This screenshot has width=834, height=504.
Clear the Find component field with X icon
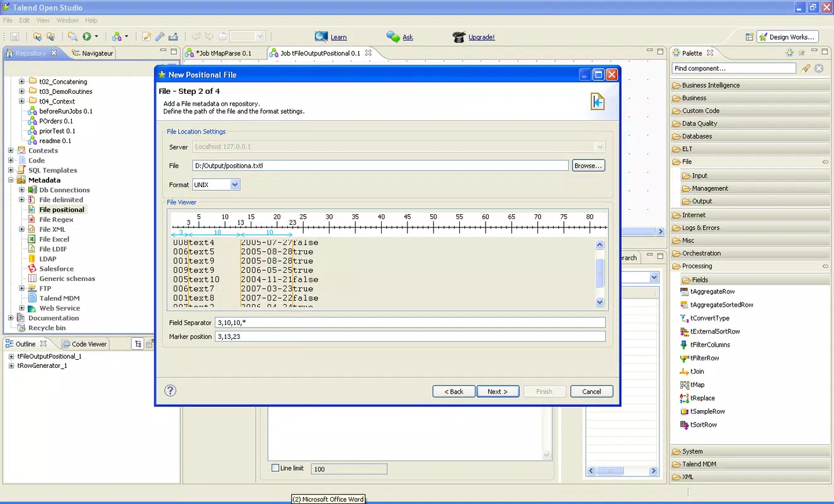(819, 68)
